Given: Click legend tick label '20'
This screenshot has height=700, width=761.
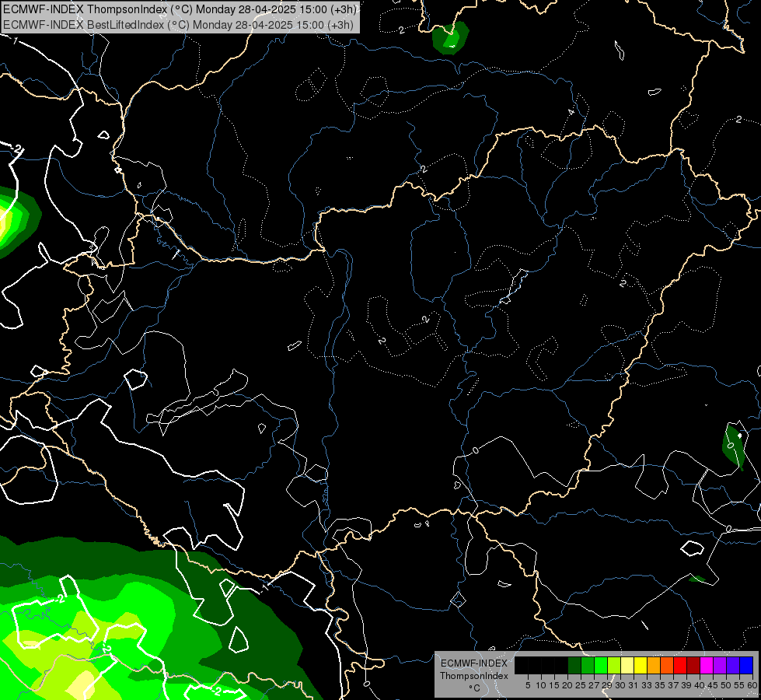Looking at the screenshot, I should [x=568, y=685].
